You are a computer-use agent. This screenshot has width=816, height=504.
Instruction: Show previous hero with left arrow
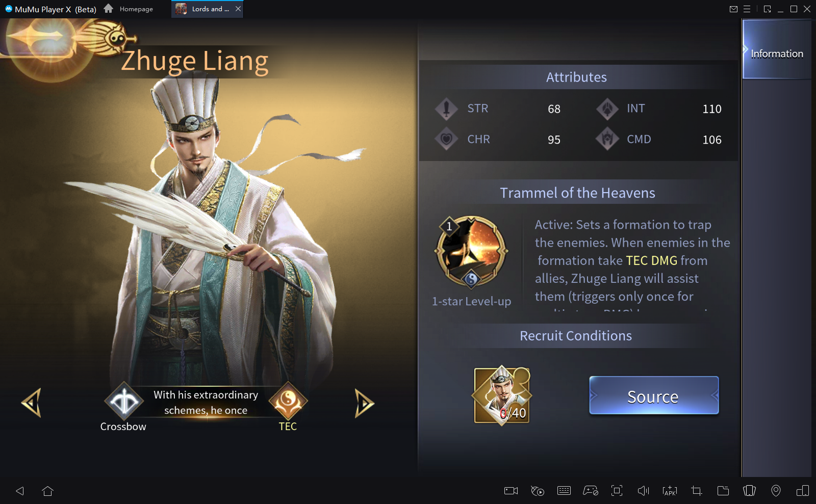32,403
